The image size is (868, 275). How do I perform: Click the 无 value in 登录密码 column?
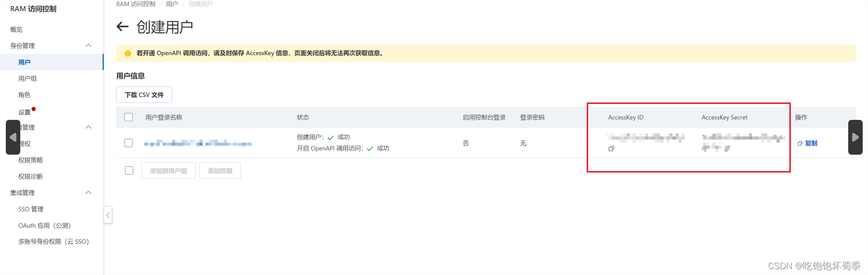click(523, 144)
